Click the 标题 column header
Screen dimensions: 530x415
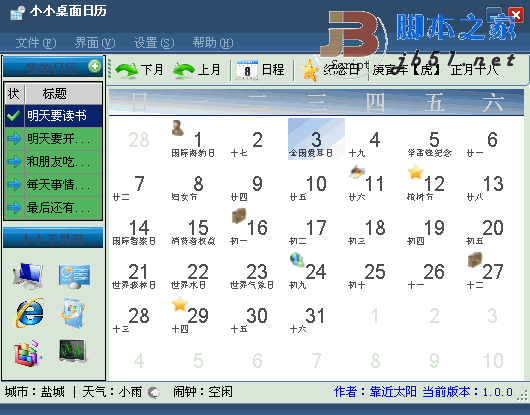[x=63, y=94]
